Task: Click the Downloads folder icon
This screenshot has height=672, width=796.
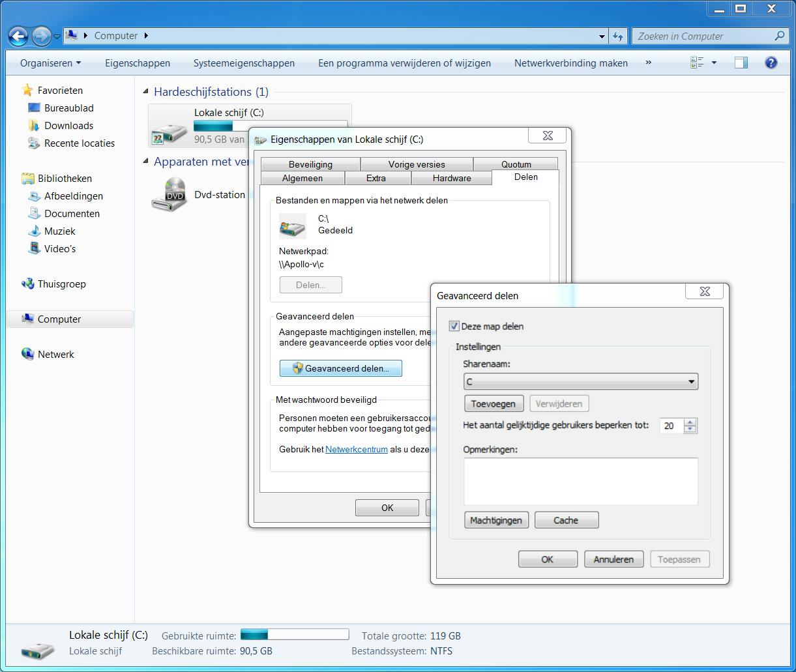Action: [x=34, y=126]
